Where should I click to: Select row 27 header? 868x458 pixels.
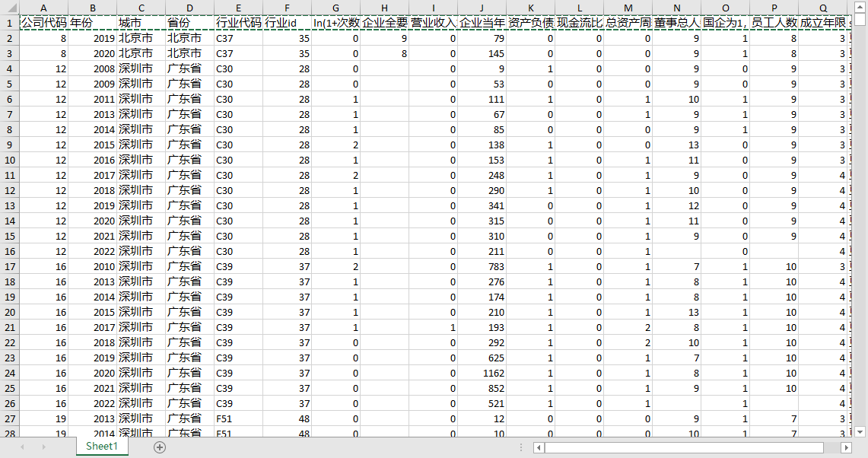[x=10, y=418]
